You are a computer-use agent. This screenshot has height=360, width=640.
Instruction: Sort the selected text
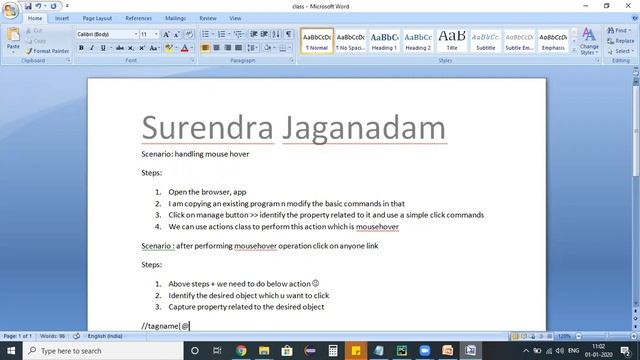point(276,34)
